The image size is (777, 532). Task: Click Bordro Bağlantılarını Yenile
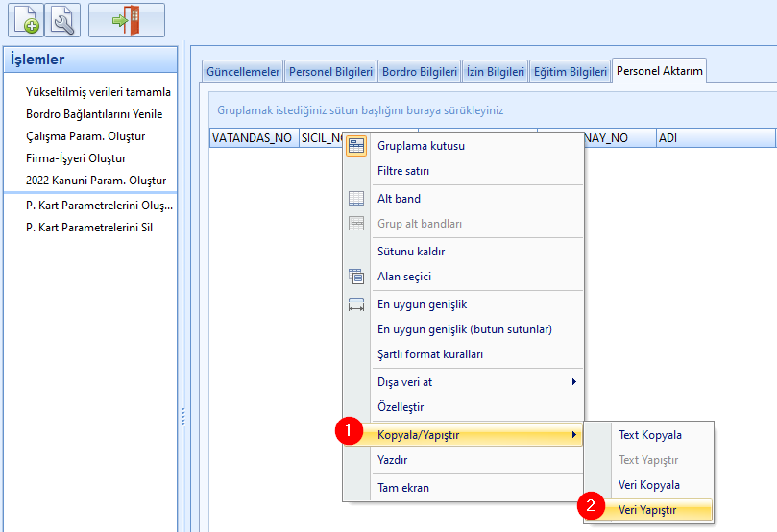pos(94,114)
